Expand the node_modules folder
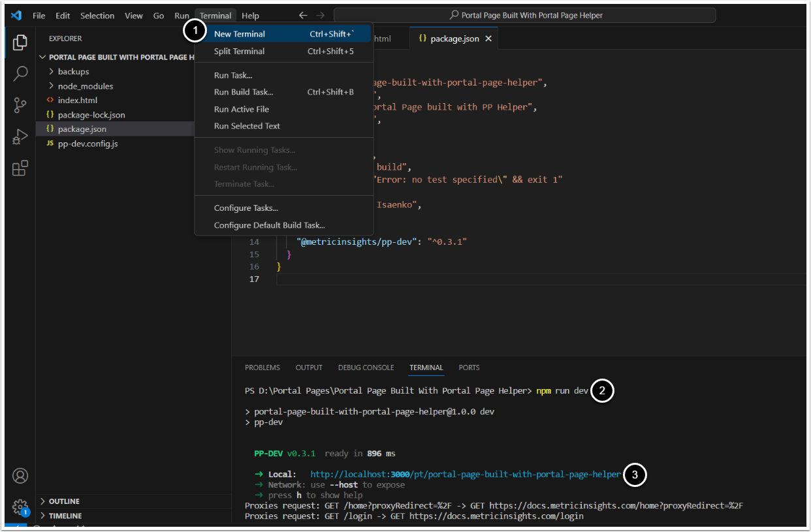Viewport: 811px width, 532px height. click(x=85, y=86)
